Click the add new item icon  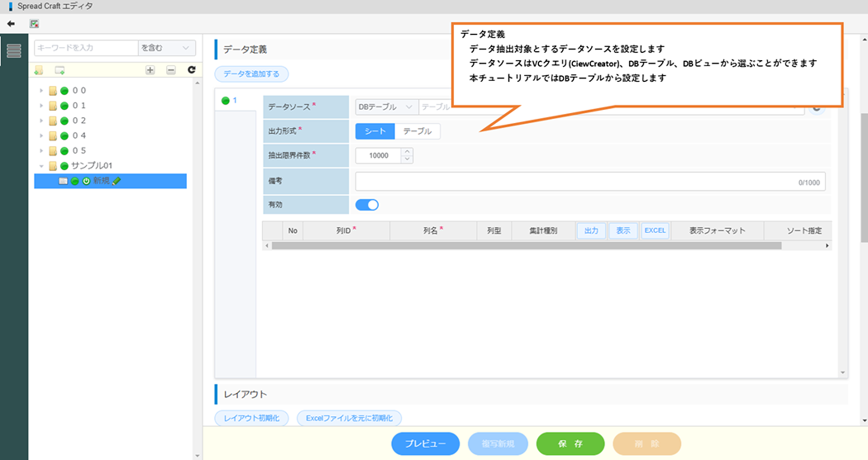pyautogui.click(x=60, y=70)
